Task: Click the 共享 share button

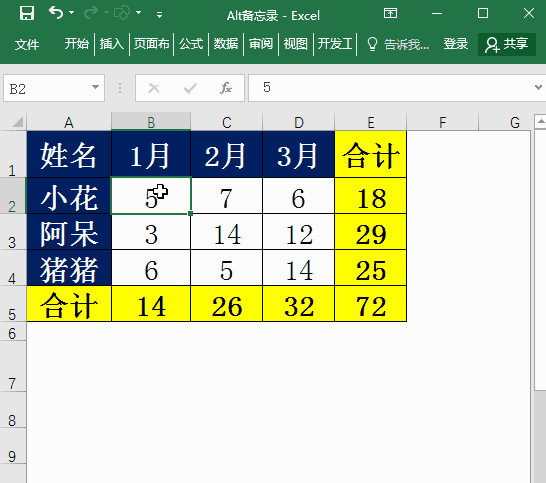Action: pyautogui.click(x=507, y=44)
